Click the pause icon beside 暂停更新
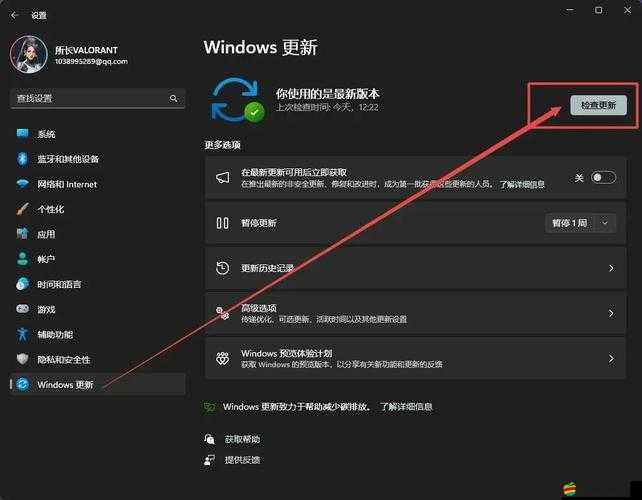 222,223
